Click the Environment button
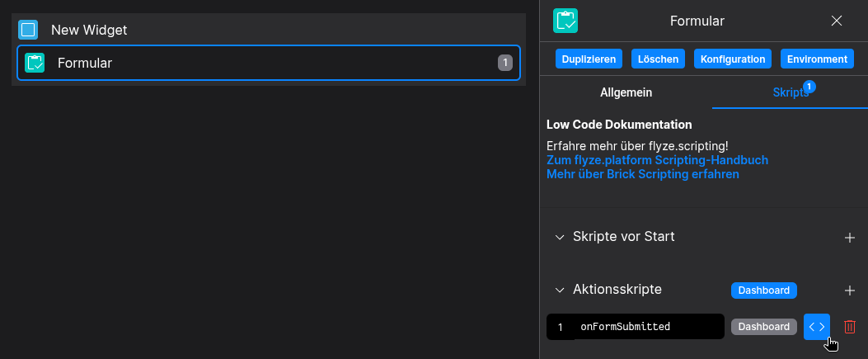Image resolution: width=868 pixels, height=359 pixels. coord(816,59)
